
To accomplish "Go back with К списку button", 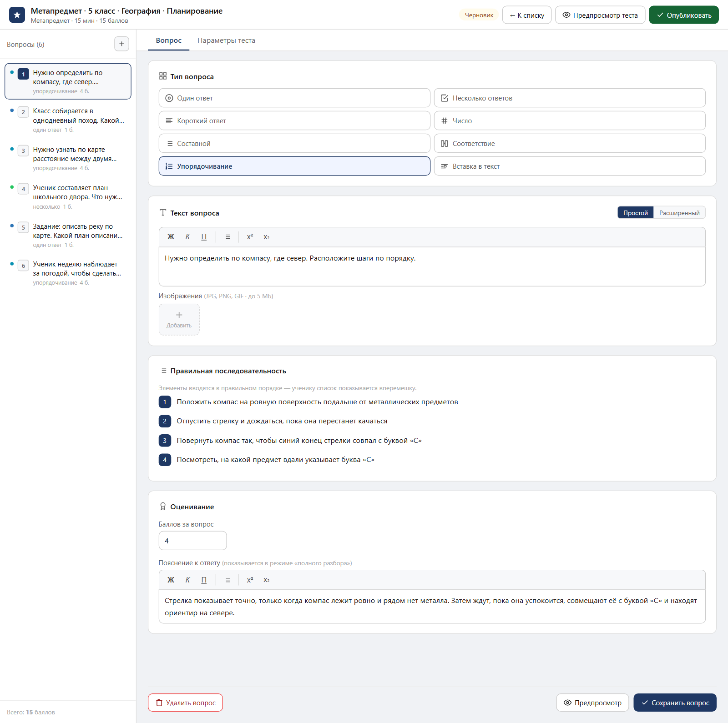I will coord(527,15).
